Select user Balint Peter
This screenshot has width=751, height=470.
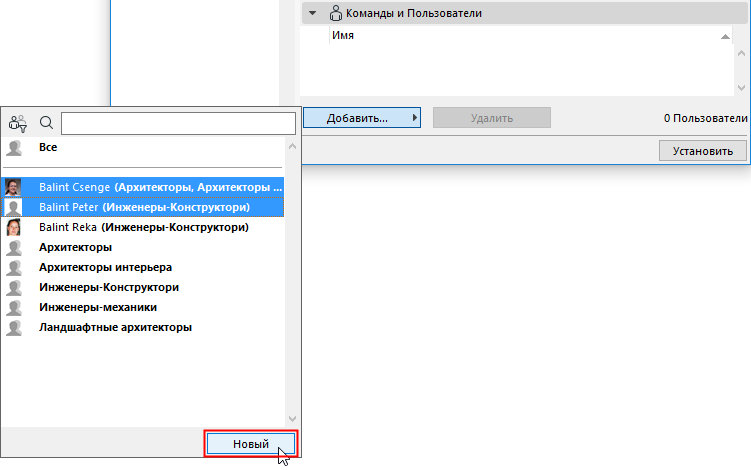click(142, 207)
